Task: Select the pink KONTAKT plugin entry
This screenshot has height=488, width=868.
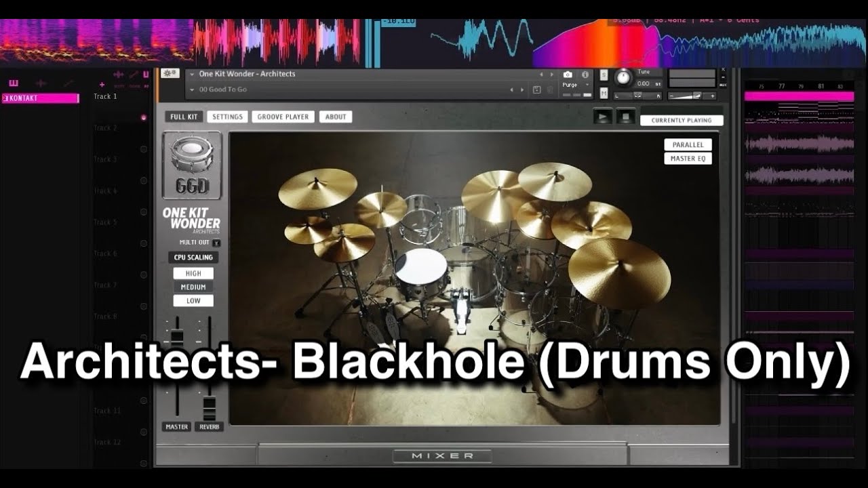Action: (40, 98)
